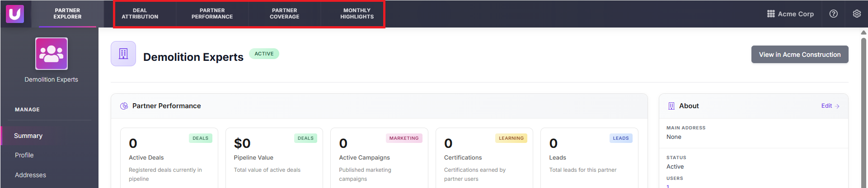Click the STATUS value Active in About
The width and height of the screenshot is (868, 188).
point(675,167)
